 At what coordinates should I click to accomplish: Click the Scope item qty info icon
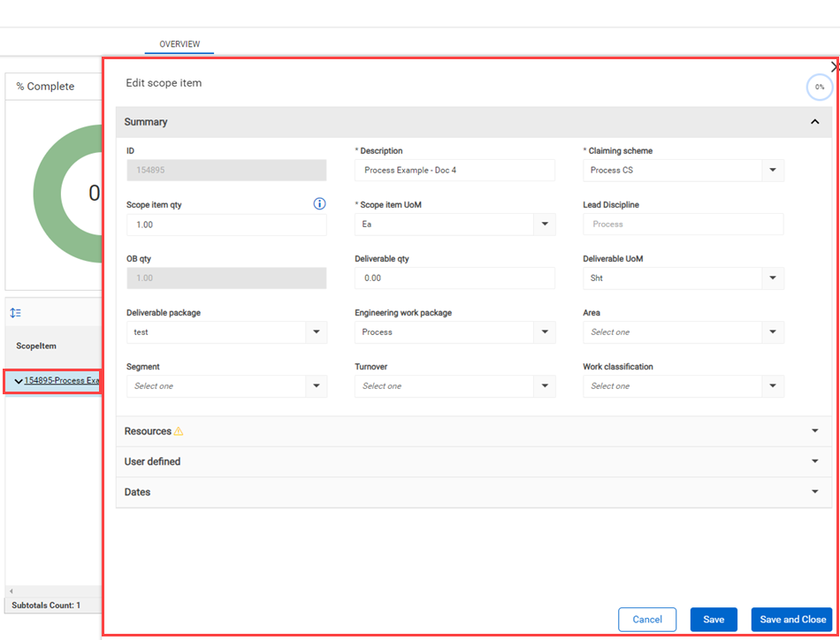coord(319,204)
